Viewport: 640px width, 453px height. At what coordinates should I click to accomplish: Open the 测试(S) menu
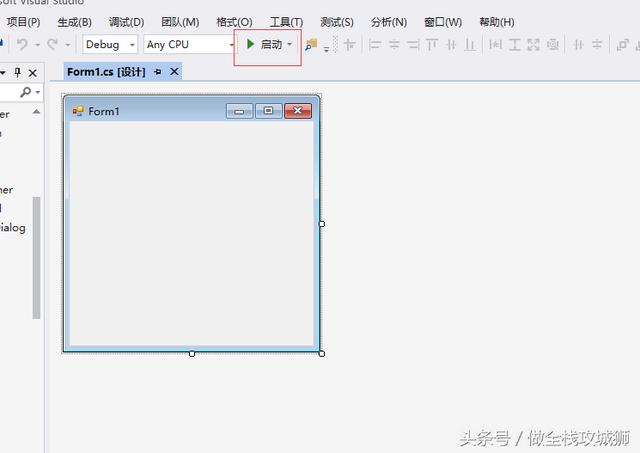click(x=337, y=22)
